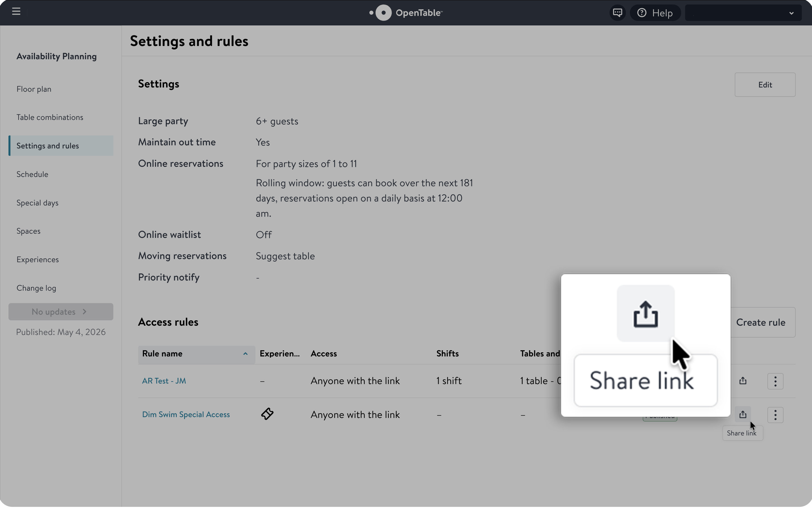This screenshot has width=812, height=508.
Task: Click 'For party sizes of 1 to 11'
Action: coord(306,164)
